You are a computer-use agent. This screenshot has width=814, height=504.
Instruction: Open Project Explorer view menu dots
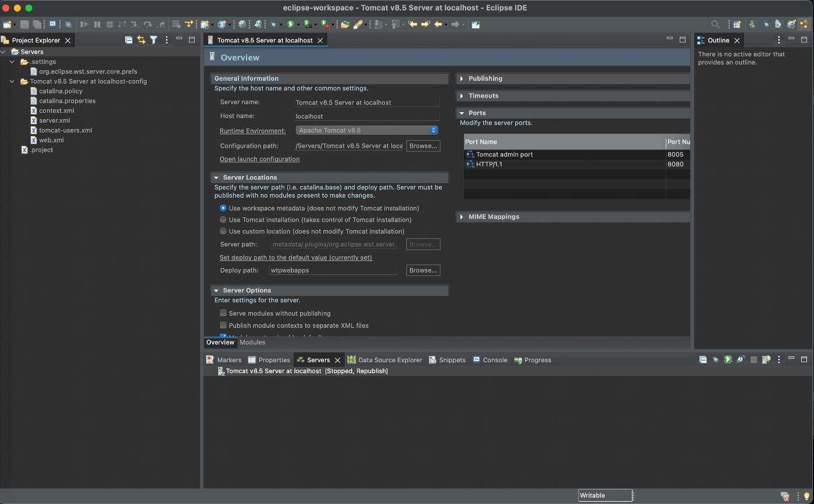point(167,40)
